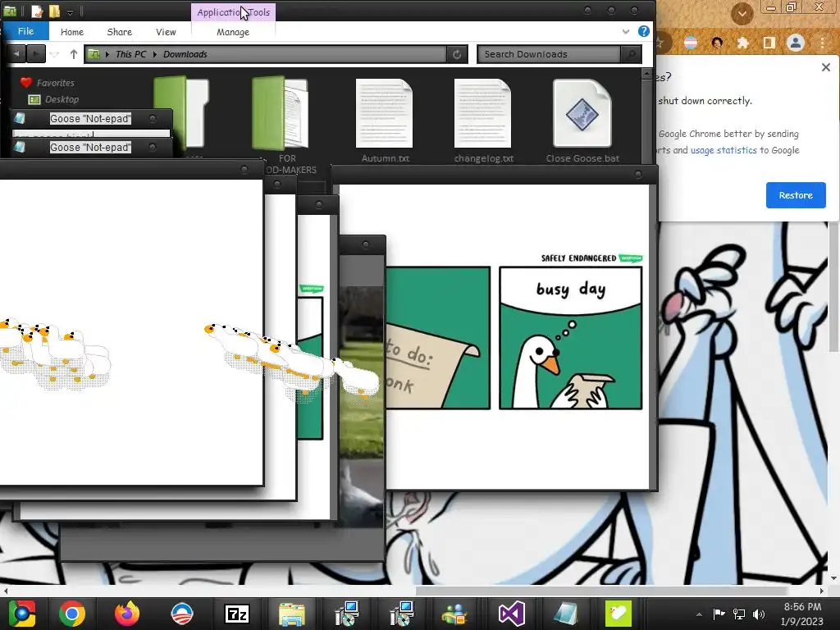This screenshot has width=840, height=630.
Task: Open the volume control in system tray
Action: (x=759, y=614)
